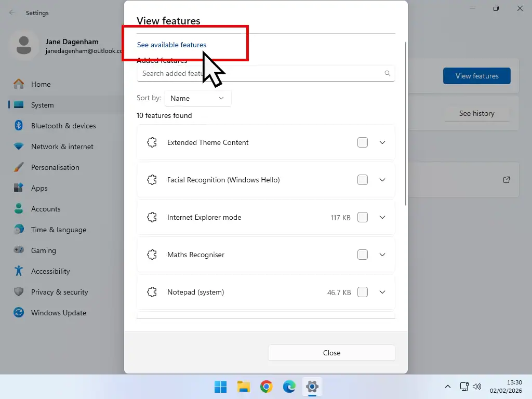Select Bluetooth & devices in settings sidebar

[63, 126]
